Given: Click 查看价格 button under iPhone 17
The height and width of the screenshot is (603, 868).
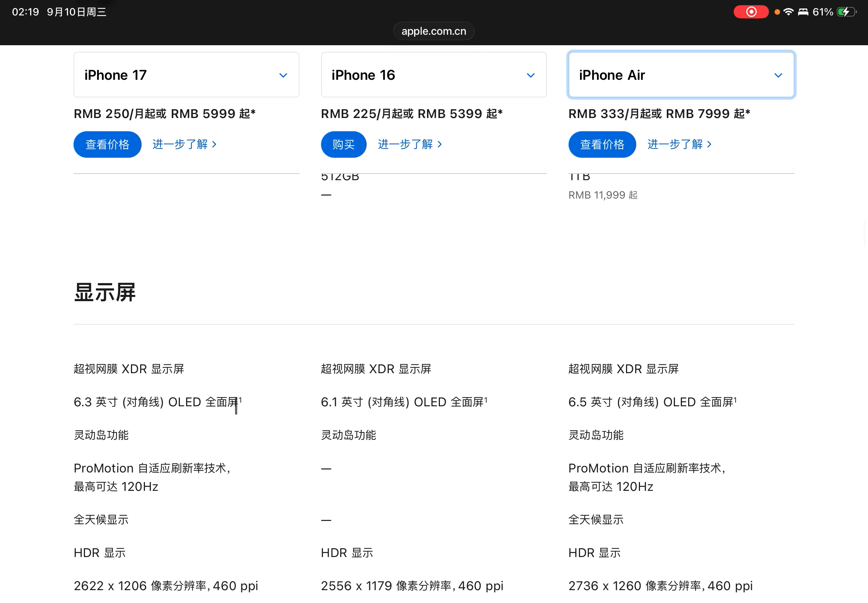Looking at the screenshot, I should click(107, 144).
